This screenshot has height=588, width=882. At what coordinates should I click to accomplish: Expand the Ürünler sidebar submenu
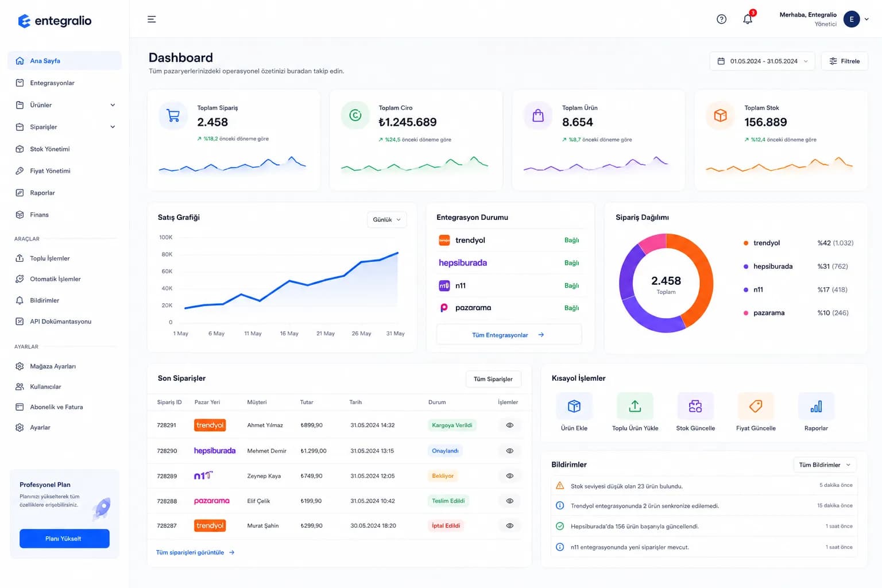click(113, 105)
